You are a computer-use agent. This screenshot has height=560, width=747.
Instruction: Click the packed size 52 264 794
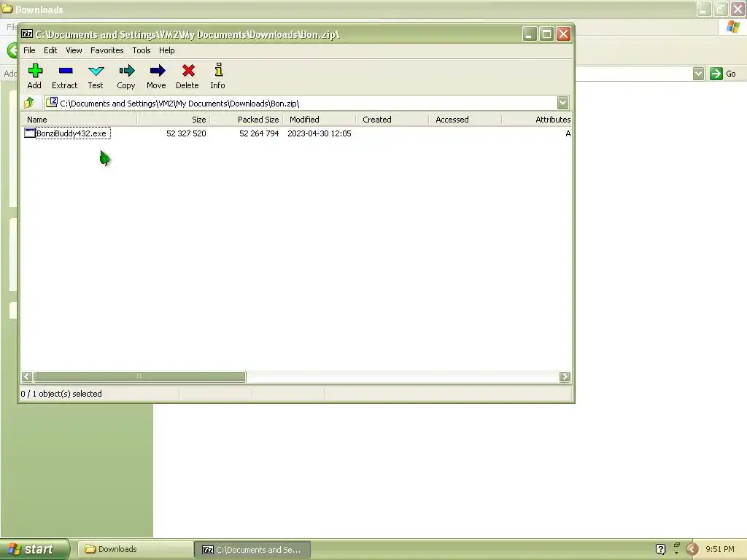tap(259, 133)
